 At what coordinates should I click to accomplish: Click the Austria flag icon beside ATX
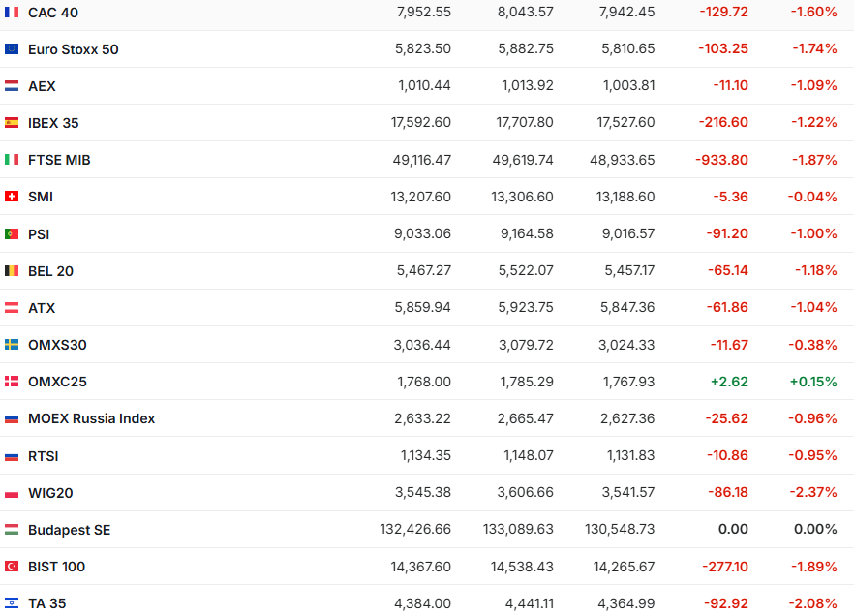[12, 308]
